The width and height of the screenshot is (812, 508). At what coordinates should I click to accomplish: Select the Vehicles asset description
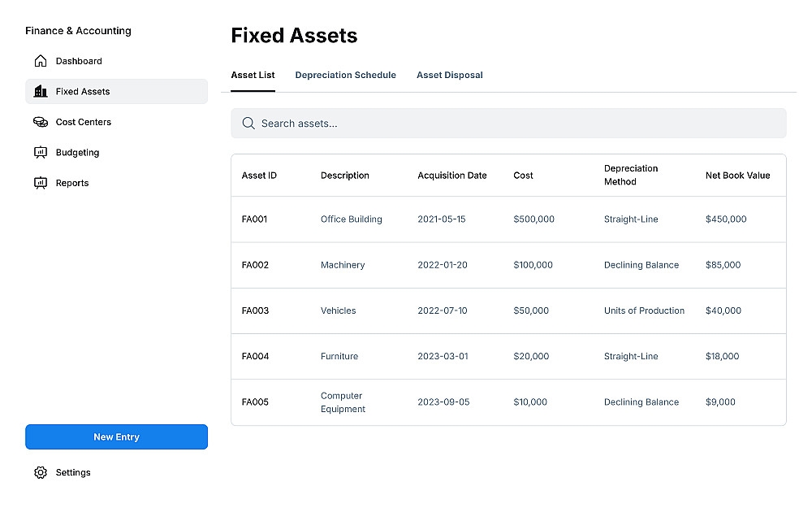[338, 310]
